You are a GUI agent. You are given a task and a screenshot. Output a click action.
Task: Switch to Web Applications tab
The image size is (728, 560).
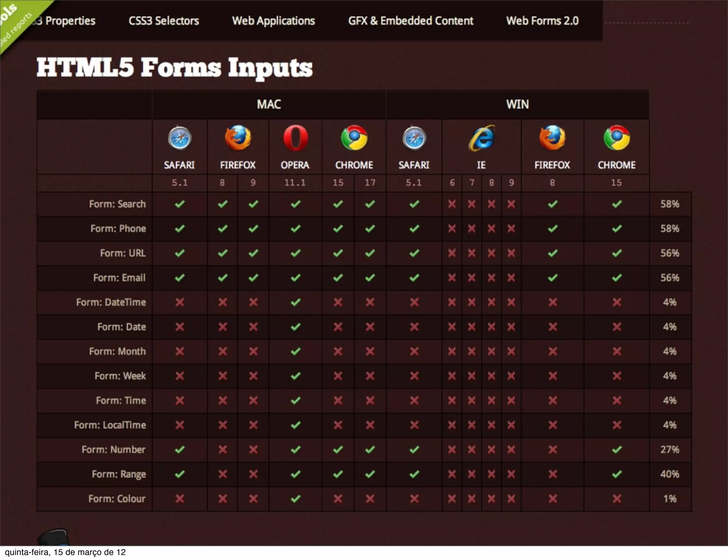tap(273, 21)
